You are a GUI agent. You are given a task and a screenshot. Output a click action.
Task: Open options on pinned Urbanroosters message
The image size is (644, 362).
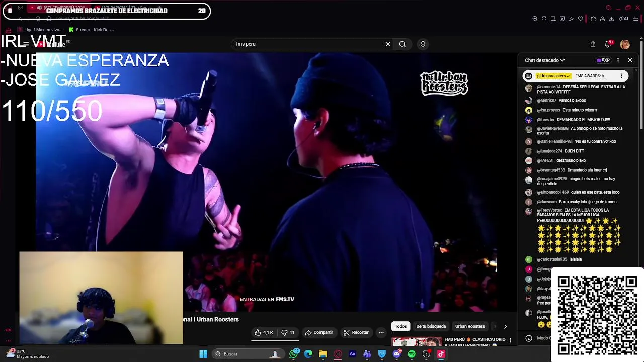621,76
